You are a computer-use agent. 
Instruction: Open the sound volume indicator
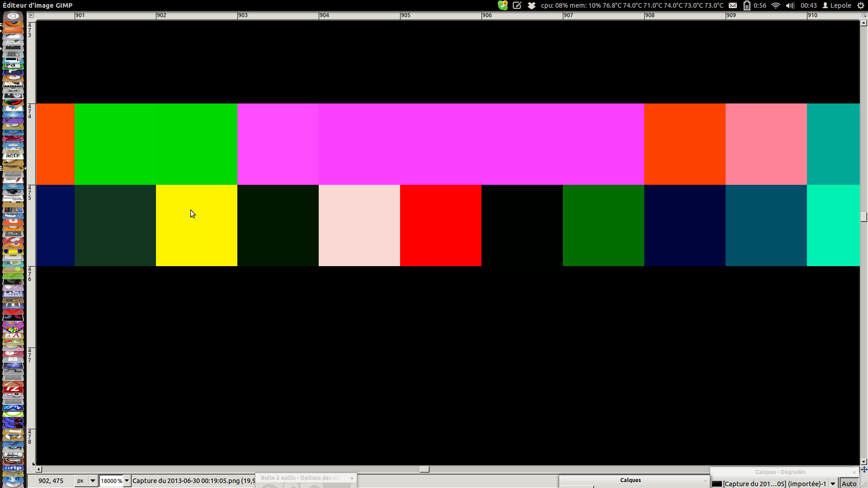[x=790, y=5]
